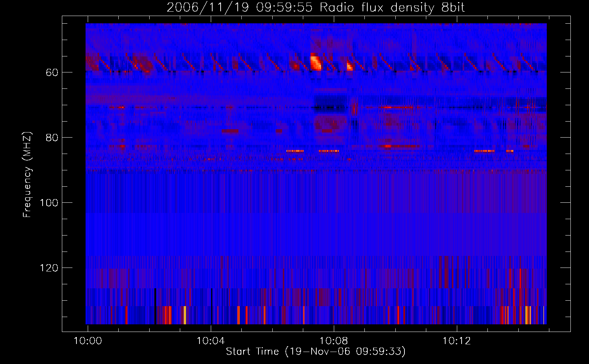
Task: Click the 'Start Time (19-Nov-06 09:59:33)' label
Action: (316, 352)
